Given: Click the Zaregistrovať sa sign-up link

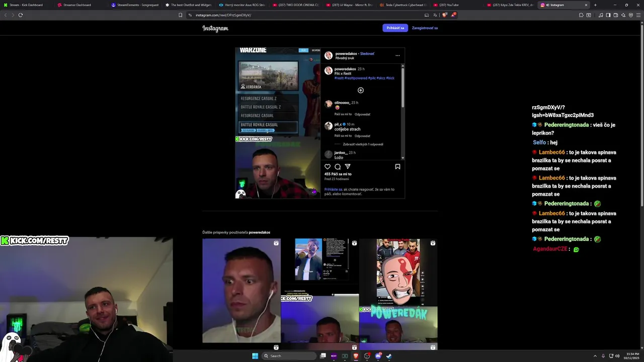Looking at the screenshot, I should [425, 28].
